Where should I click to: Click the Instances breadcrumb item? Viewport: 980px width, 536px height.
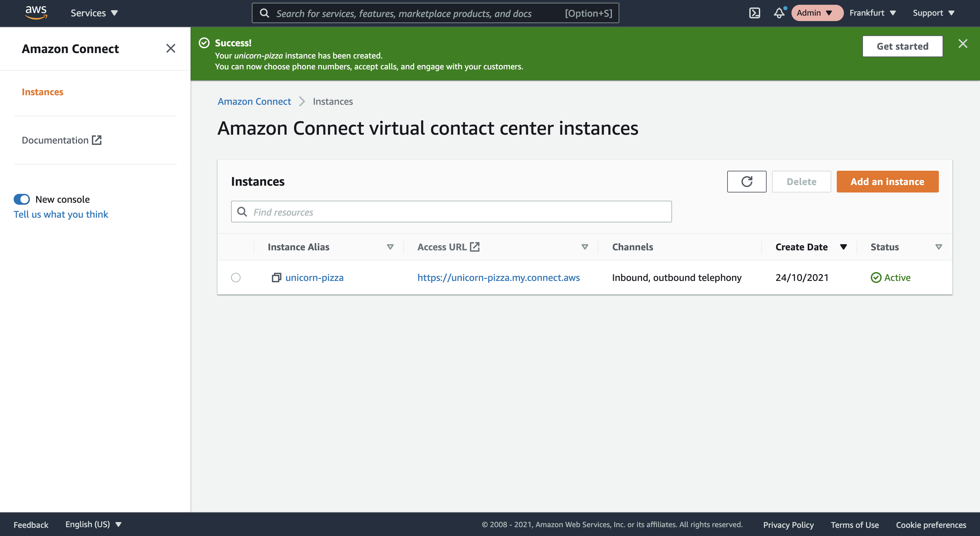point(333,101)
